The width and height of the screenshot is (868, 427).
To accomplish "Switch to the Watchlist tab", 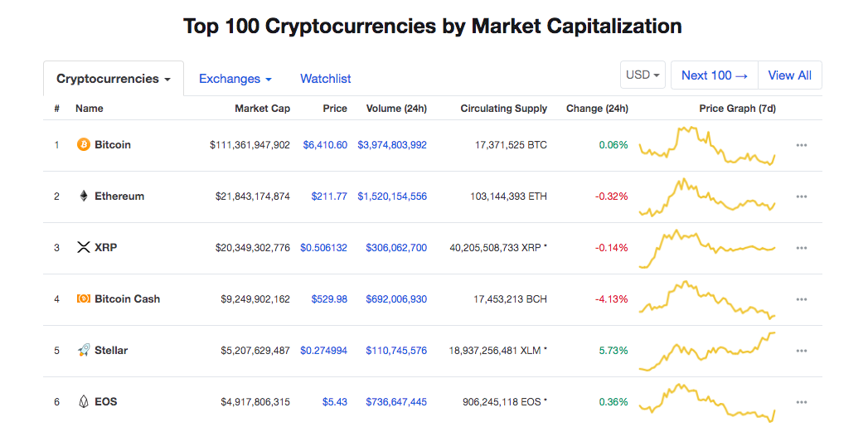I will (x=325, y=79).
